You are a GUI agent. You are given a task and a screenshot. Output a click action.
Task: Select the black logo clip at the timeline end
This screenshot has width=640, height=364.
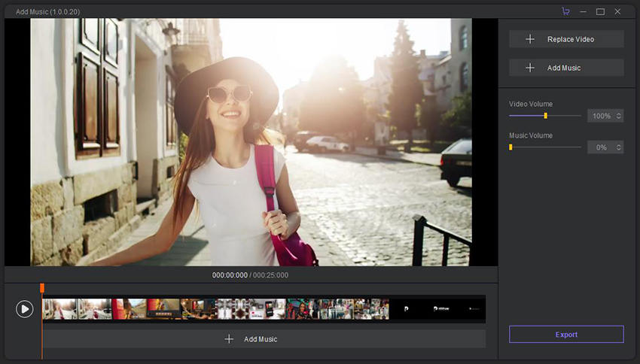tap(437, 309)
